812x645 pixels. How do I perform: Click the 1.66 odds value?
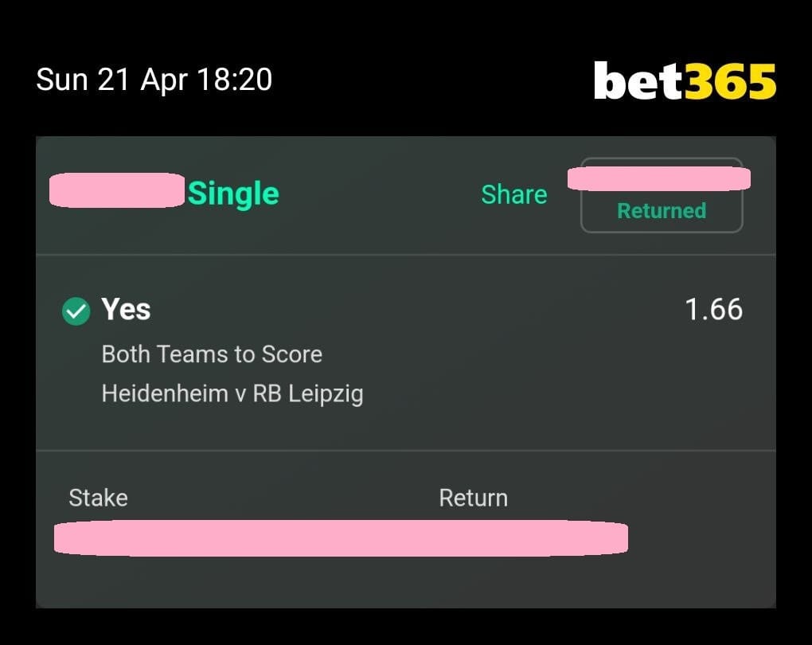coord(713,309)
